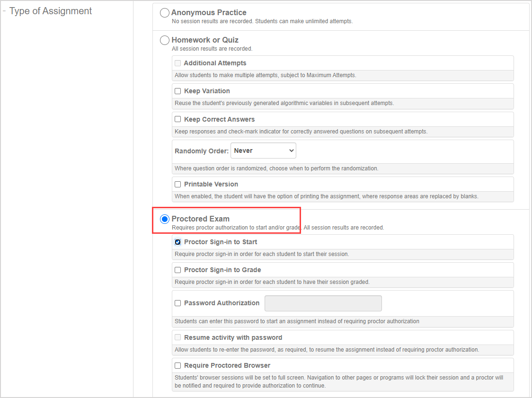Image resolution: width=532 pixels, height=398 pixels.
Task: Select the Anonymous Practice radio button
Action: click(165, 13)
